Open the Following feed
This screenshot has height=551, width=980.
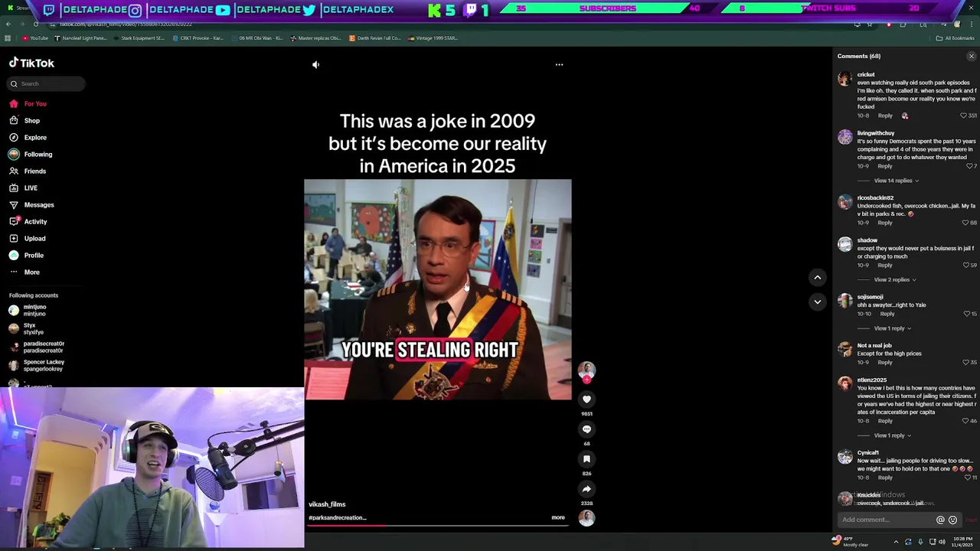31,155
